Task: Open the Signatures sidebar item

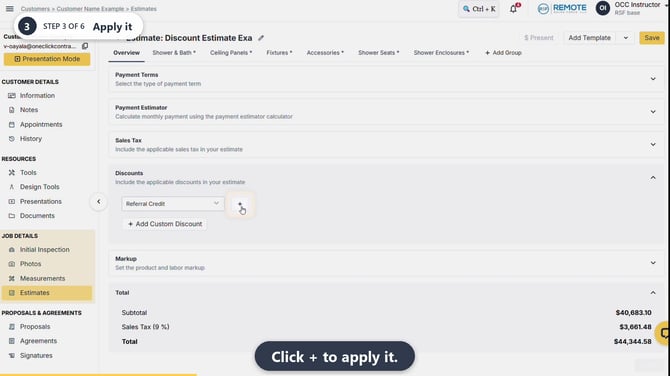Action: (x=36, y=355)
